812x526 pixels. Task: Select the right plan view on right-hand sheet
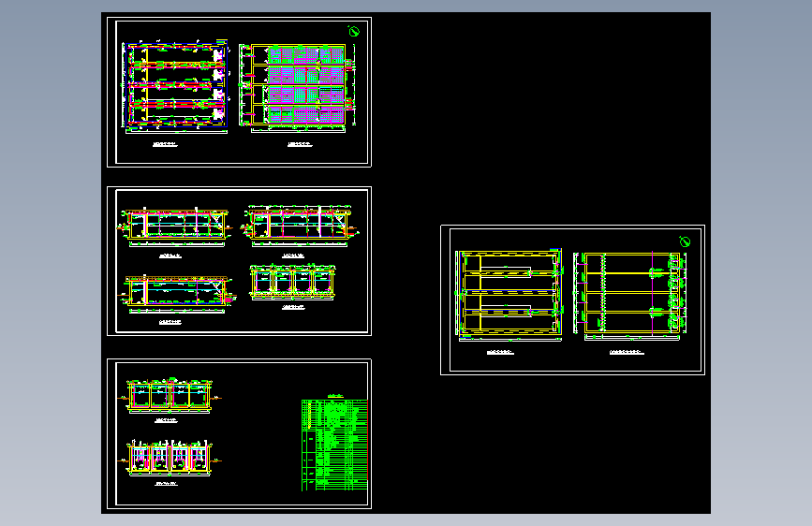click(630, 296)
